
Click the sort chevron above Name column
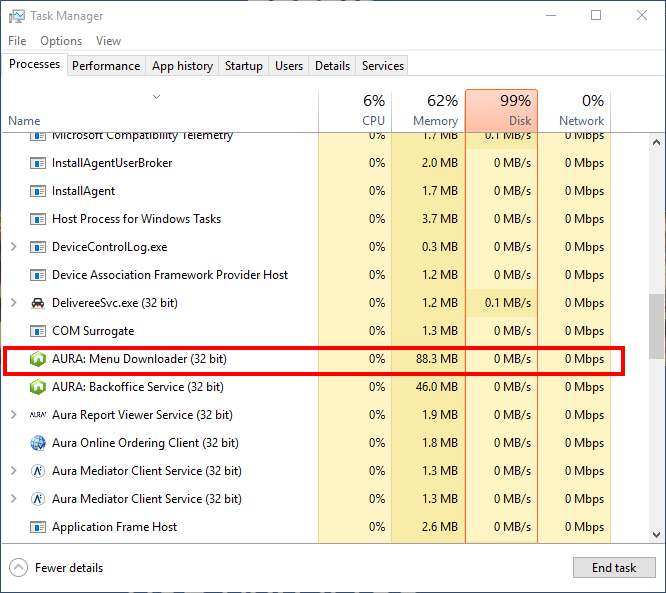[x=156, y=97]
